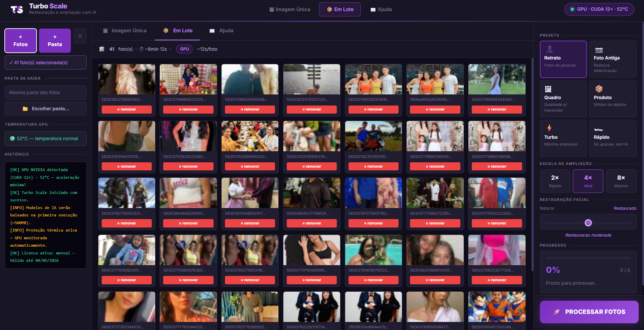Image resolution: width=644 pixels, height=330 pixels.
Task: Select the Retrato preset person icon
Action: (549, 49)
